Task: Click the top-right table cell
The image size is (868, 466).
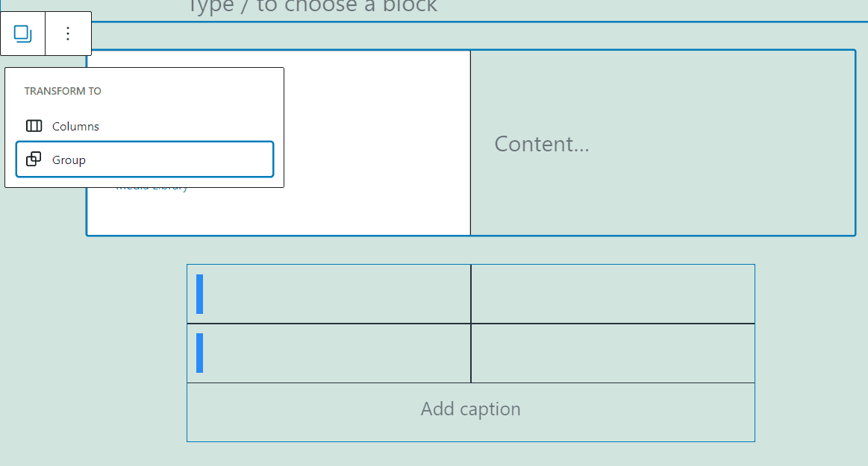Action: [x=612, y=293]
